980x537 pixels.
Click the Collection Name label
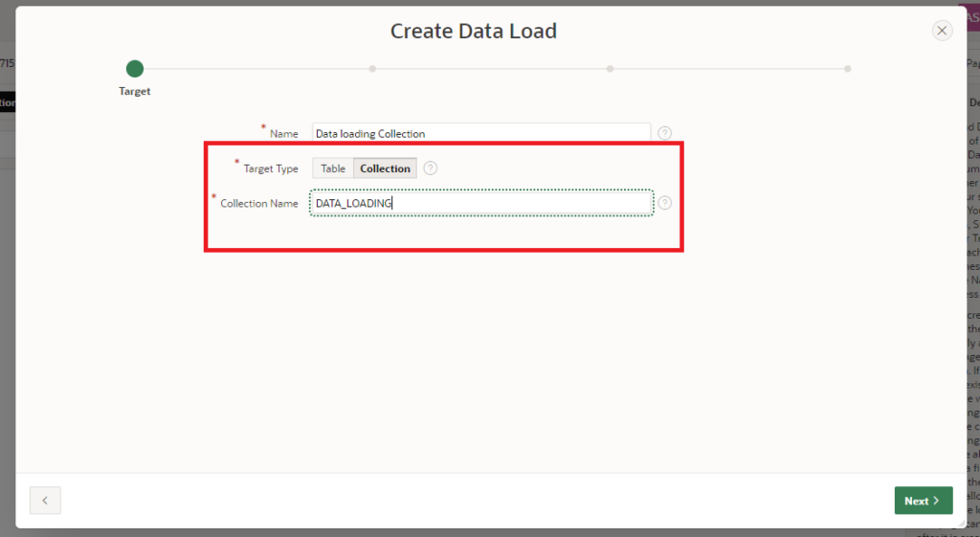(x=258, y=204)
